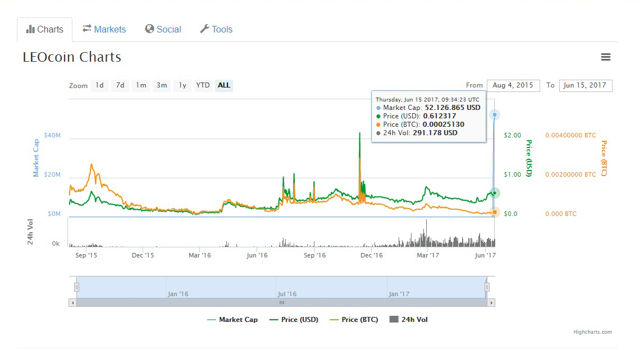
Task: Click the navigator horizontal scrollbar thumb
Action: (x=282, y=303)
